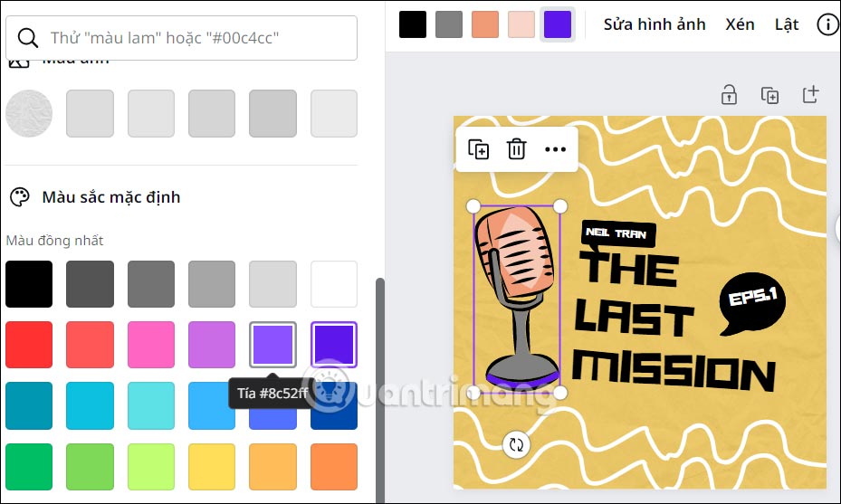Click in the color search field

pos(181,38)
